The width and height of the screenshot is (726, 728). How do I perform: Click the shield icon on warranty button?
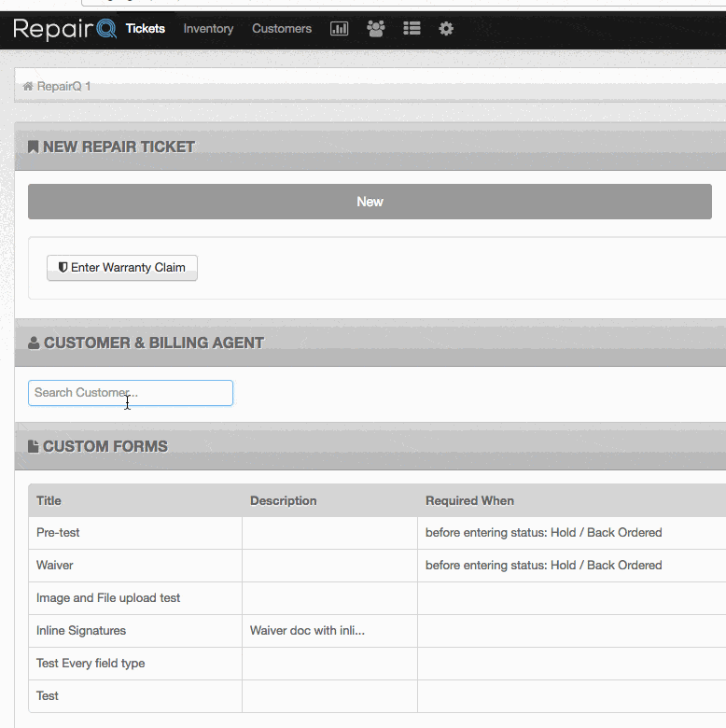(63, 268)
